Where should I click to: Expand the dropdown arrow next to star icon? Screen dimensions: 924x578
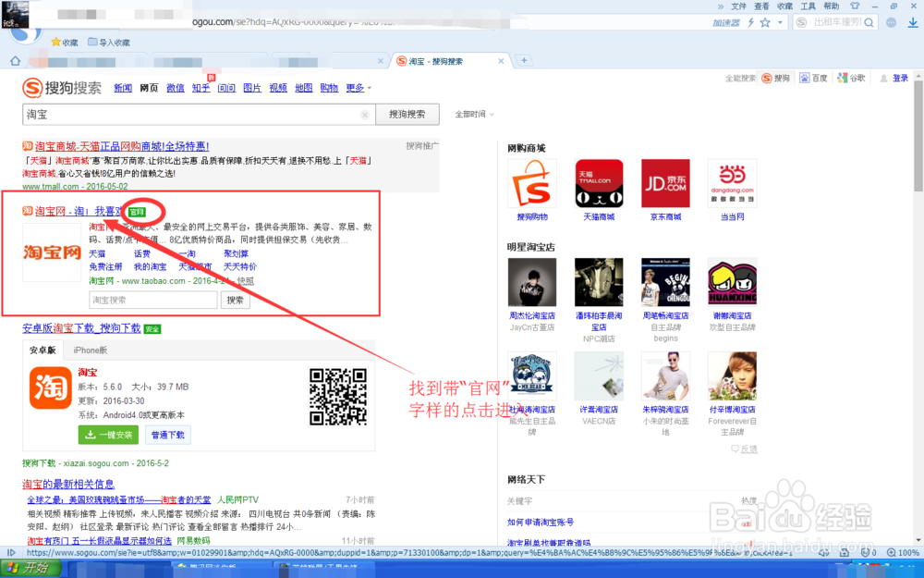(x=780, y=23)
